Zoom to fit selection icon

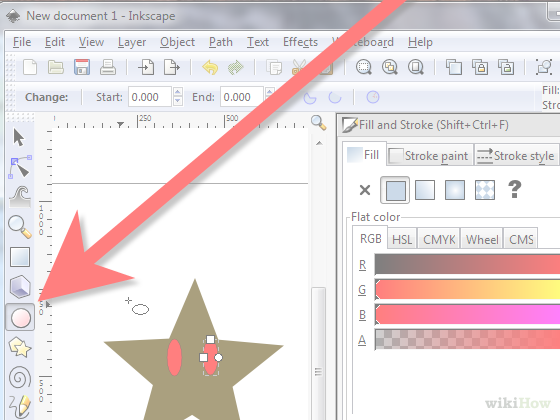[x=364, y=67]
